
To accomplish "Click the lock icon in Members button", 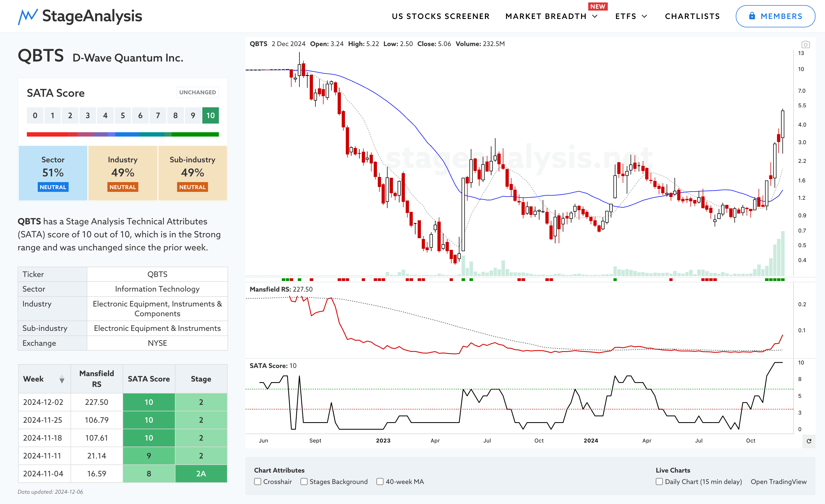I will click(x=752, y=16).
